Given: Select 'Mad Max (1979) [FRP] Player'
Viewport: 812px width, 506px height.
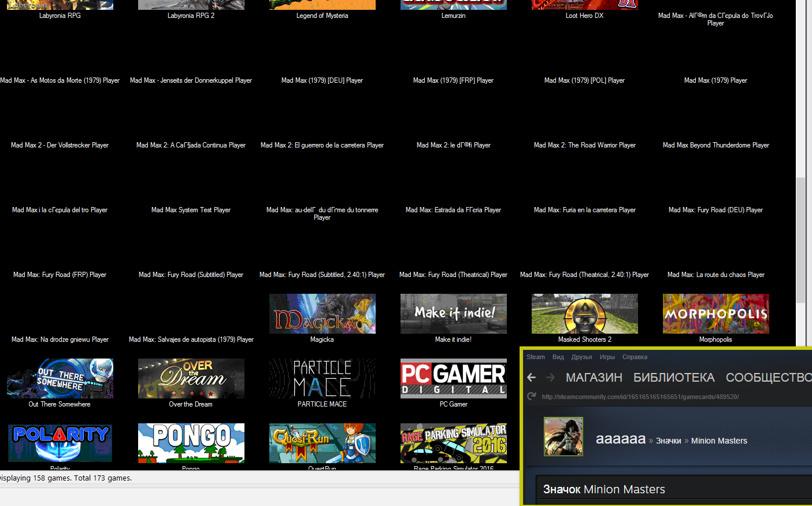Looking at the screenshot, I should pyautogui.click(x=453, y=80).
